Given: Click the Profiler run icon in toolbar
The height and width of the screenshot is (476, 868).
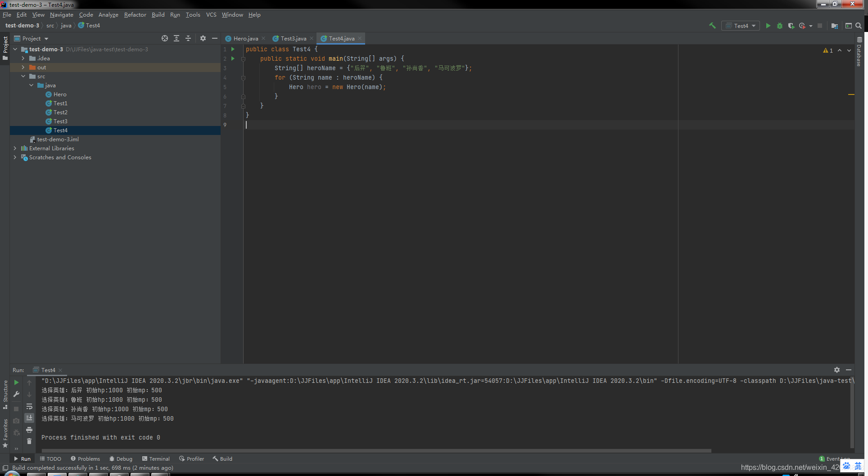Looking at the screenshot, I should [x=802, y=26].
